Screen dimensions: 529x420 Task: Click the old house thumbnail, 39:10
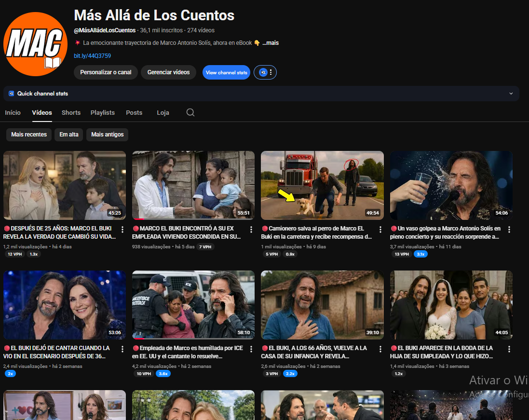point(322,305)
